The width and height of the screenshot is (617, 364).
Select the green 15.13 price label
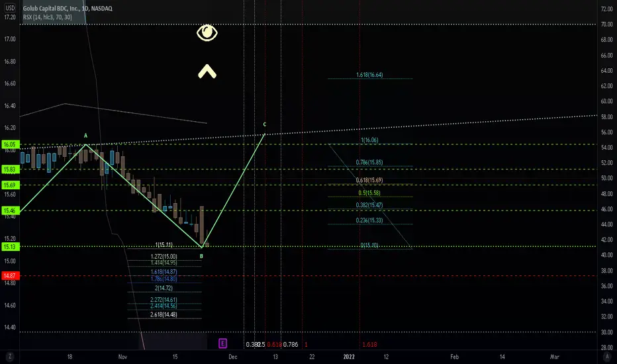[x=10, y=247]
